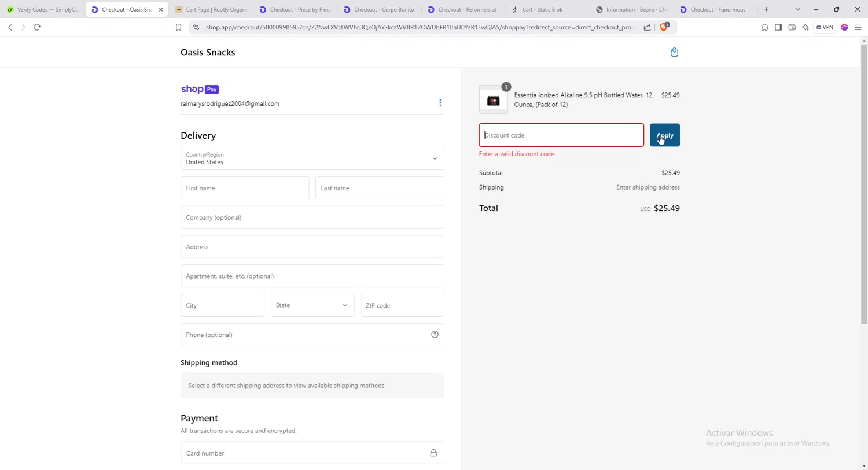
Task: Reload the current page
Action: (37, 27)
